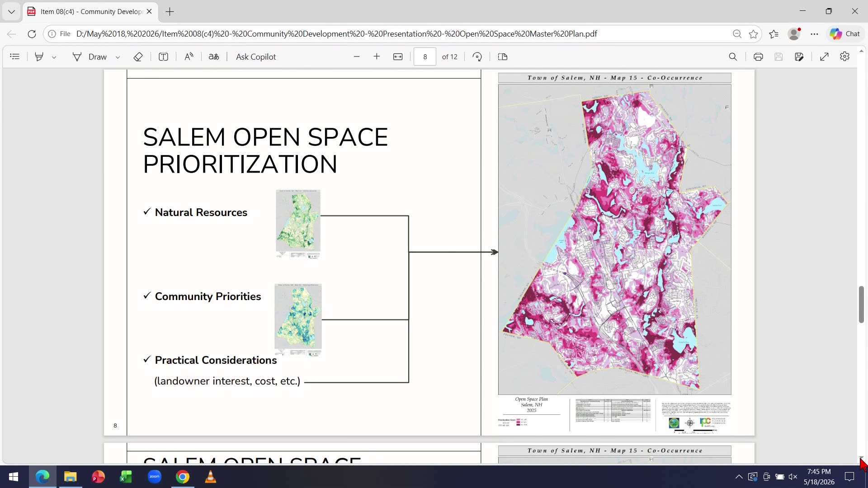Select the Highlight tool
This screenshot has height=488, width=868.
(x=39, y=57)
